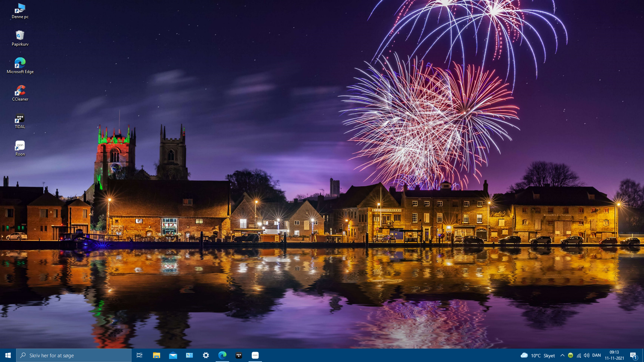Click the 'Skriv her for at søge' box
The width and height of the screenshot is (644, 362).
tap(74, 355)
